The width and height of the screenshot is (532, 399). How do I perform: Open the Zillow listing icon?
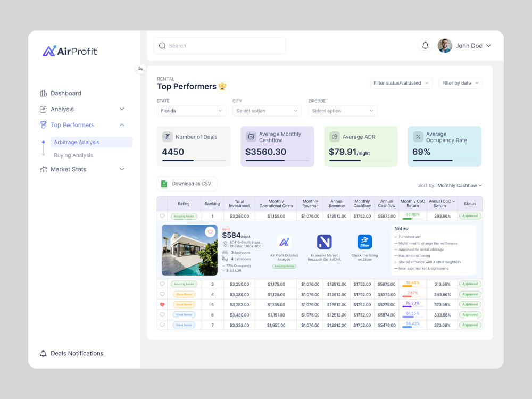[365, 242]
